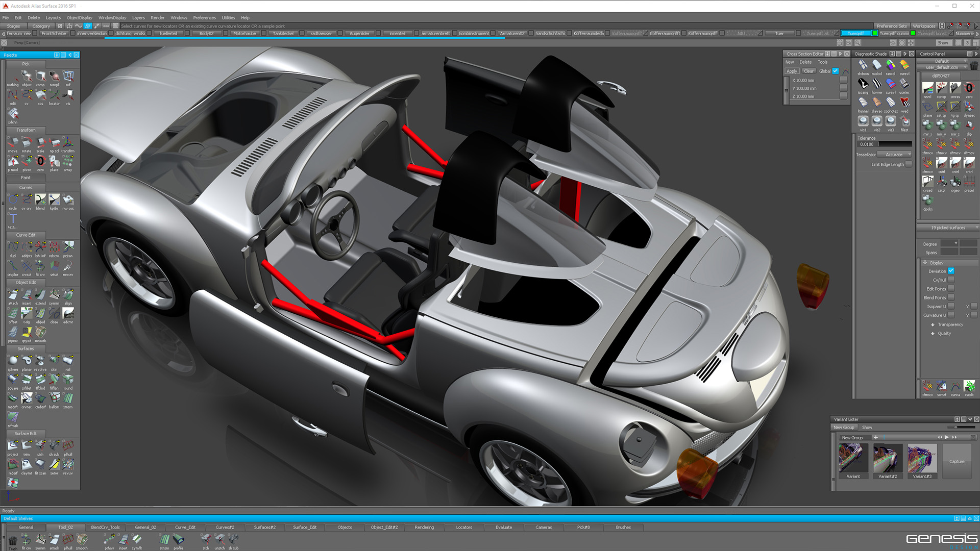Select the mulcol diagnostic shade
This screenshot has width=980, height=551.
click(877, 66)
